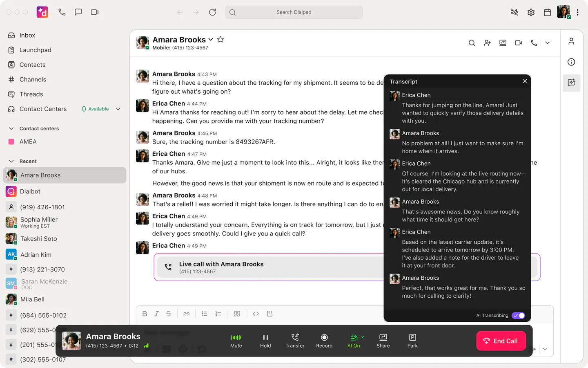Start a voice call with Amara Brooks
The height and width of the screenshot is (368, 588).
tap(534, 43)
